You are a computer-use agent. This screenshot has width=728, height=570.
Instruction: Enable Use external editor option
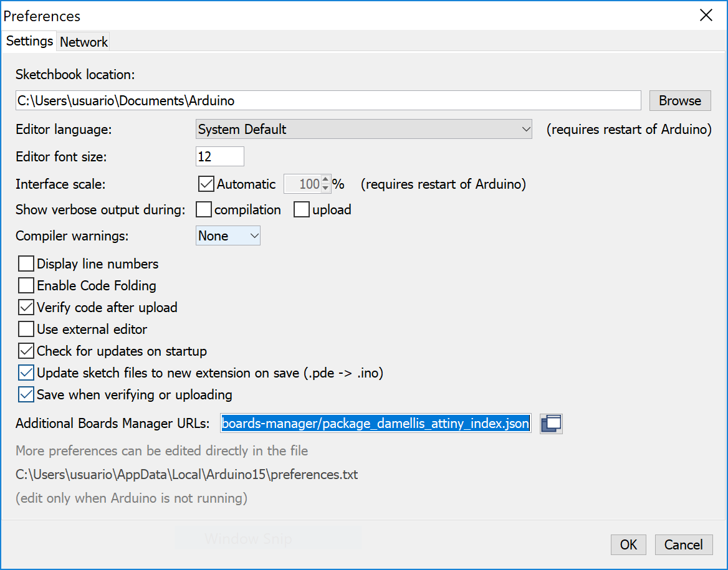point(26,330)
